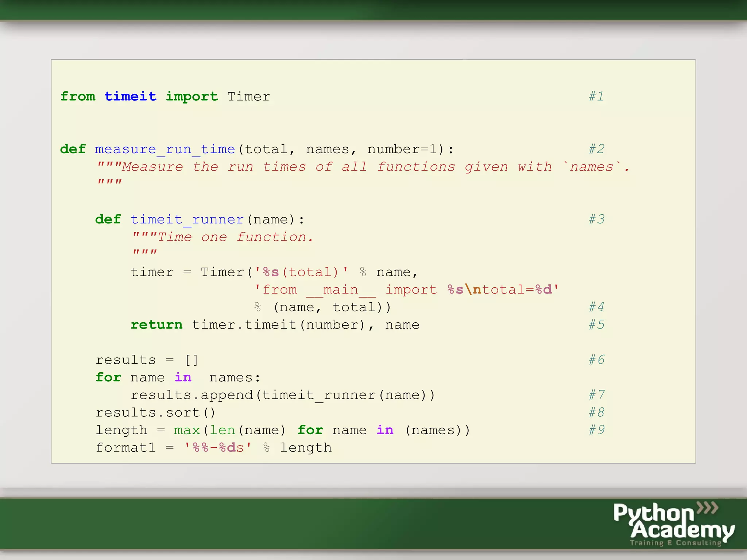Click the 'format1' assignment line

(214, 448)
